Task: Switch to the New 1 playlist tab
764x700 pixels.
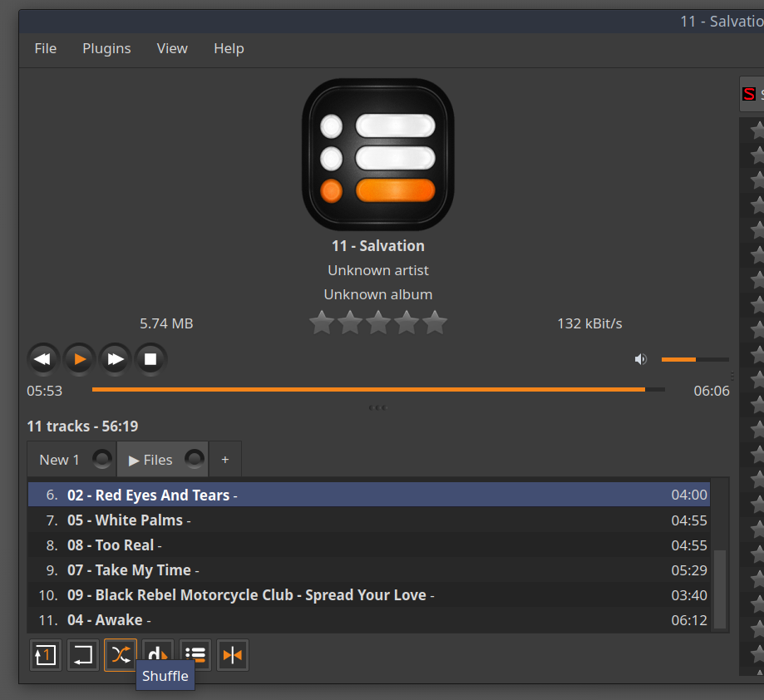Action: pyautogui.click(x=60, y=460)
